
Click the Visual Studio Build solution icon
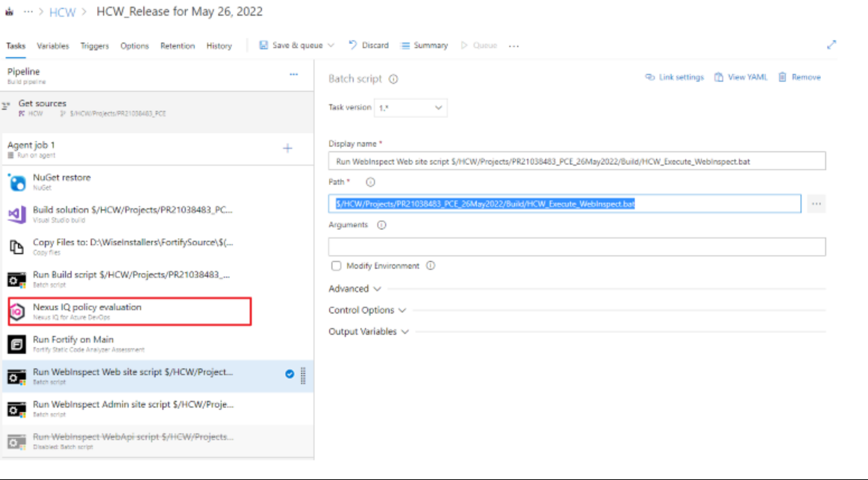click(16, 215)
